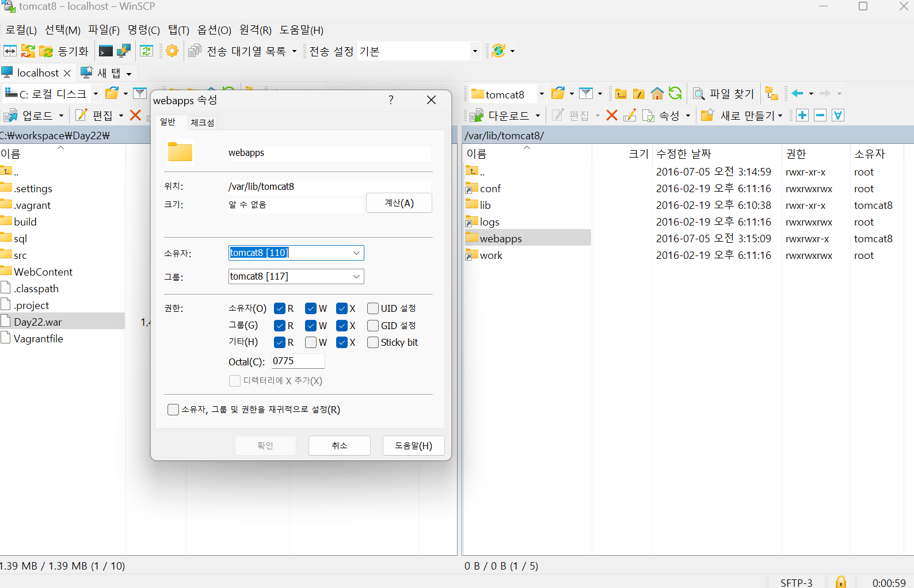Click the Octal field showing 0775

tap(298, 361)
